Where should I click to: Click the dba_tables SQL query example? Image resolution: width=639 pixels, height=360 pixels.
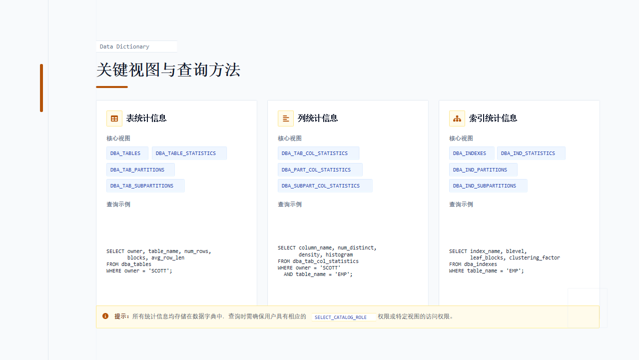(x=159, y=261)
